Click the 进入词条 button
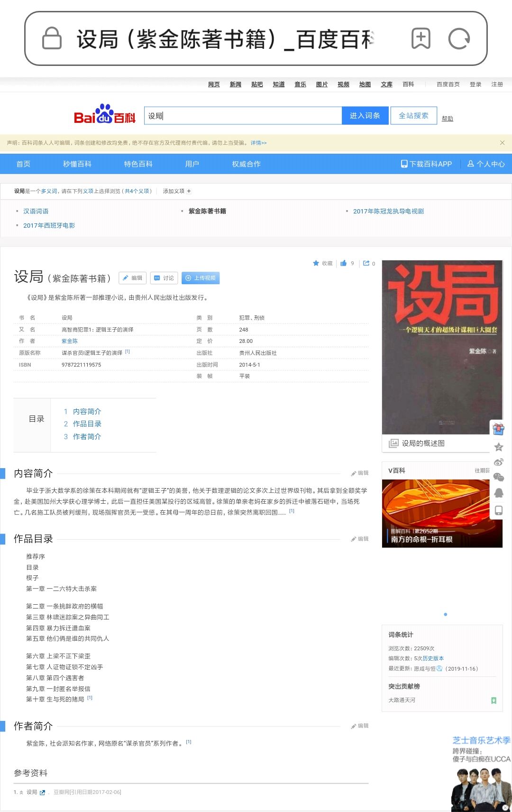This screenshot has height=812, width=512. coord(365,116)
